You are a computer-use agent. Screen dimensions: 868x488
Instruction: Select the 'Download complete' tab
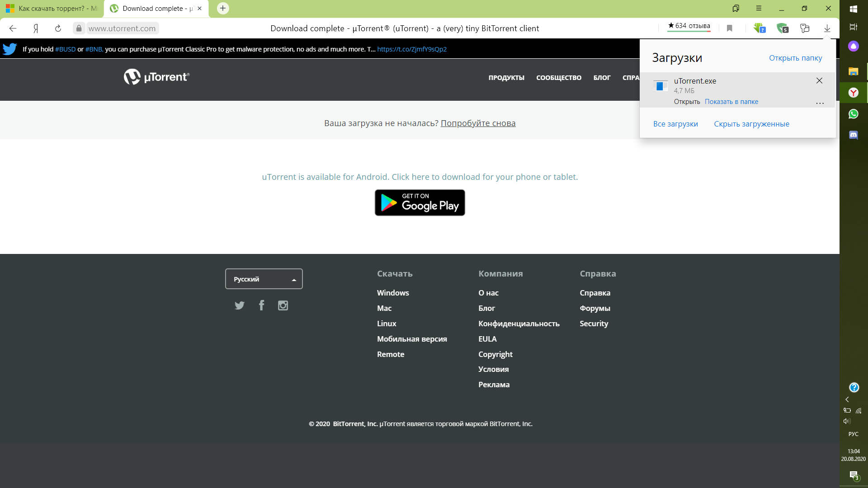[156, 9]
